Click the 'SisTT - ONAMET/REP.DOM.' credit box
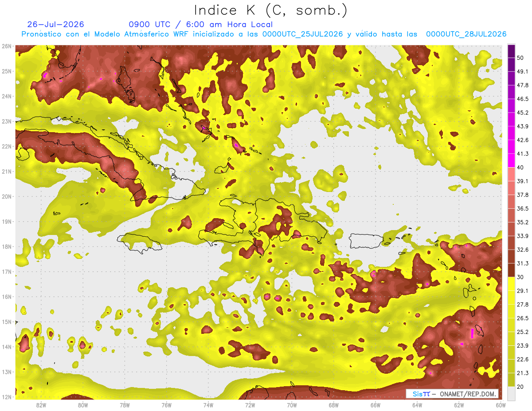532x411 pixels. [452, 394]
